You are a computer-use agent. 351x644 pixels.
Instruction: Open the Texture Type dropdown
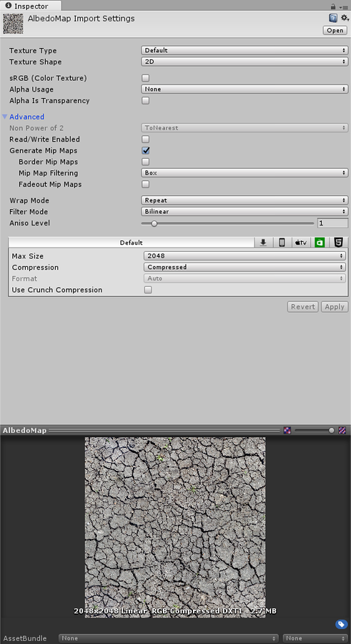[x=244, y=51]
